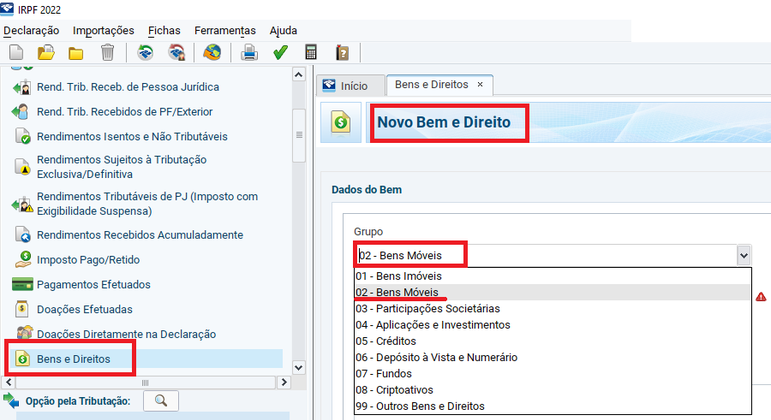Click the help book icon with question mark

[x=342, y=53]
